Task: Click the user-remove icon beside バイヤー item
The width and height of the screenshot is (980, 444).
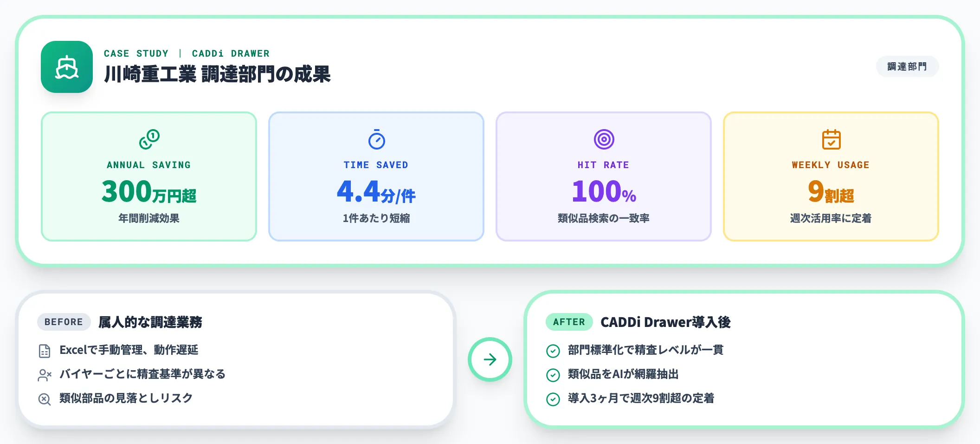Action: click(x=45, y=375)
